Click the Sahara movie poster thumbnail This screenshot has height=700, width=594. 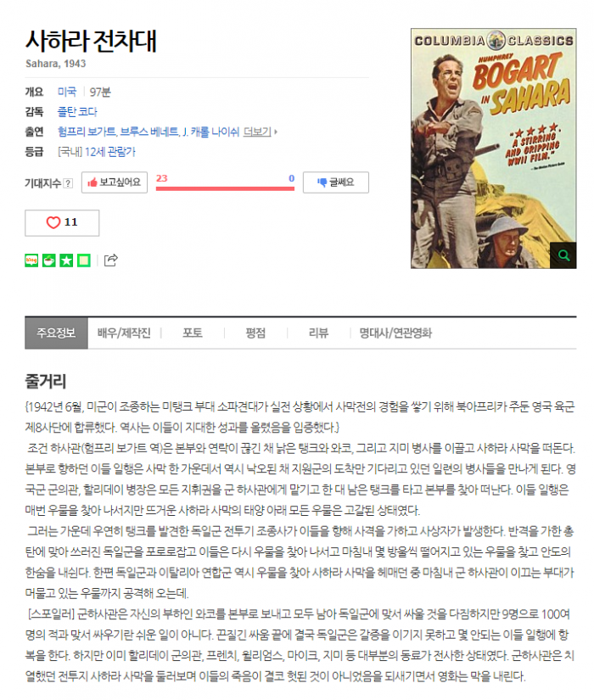(x=494, y=148)
